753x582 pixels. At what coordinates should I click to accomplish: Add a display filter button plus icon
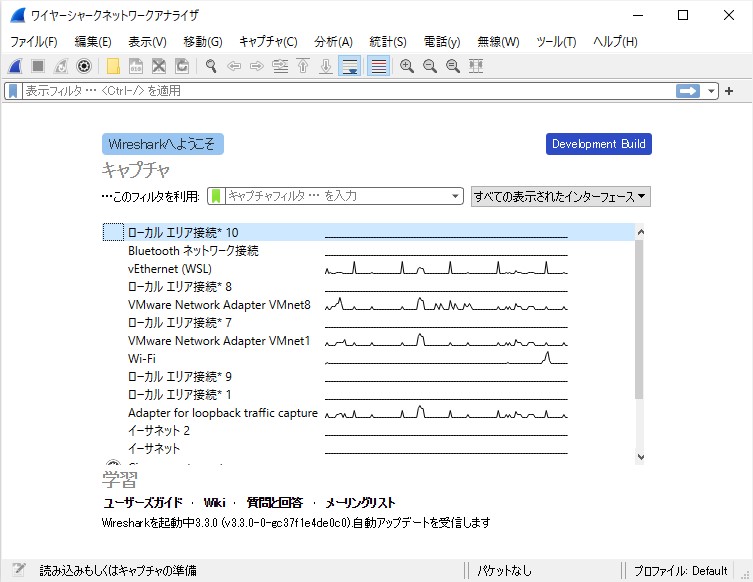[729, 91]
